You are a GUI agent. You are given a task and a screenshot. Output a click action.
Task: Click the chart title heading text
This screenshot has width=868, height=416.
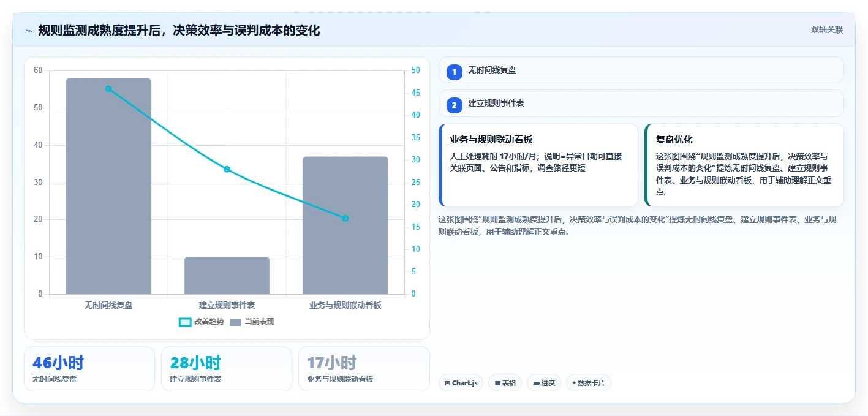pyautogui.click(x=179, y=31)
